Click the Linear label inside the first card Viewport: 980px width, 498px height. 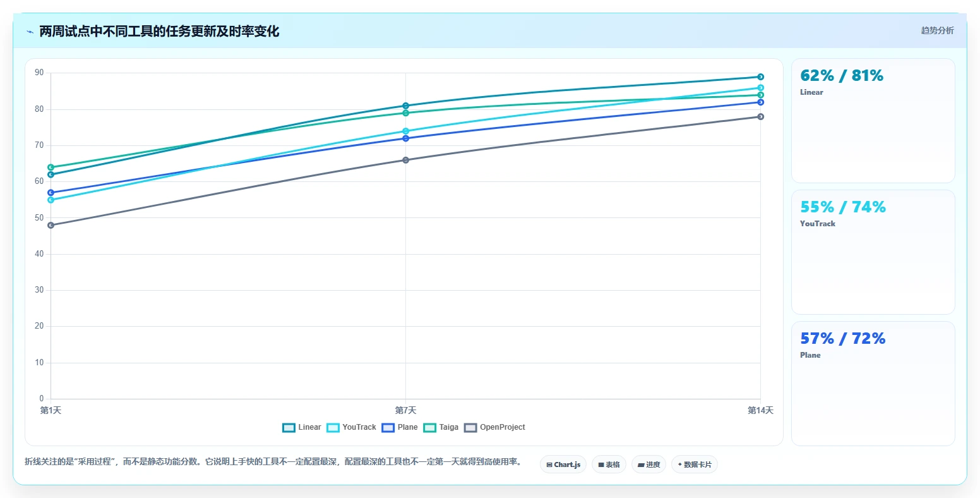811,92
